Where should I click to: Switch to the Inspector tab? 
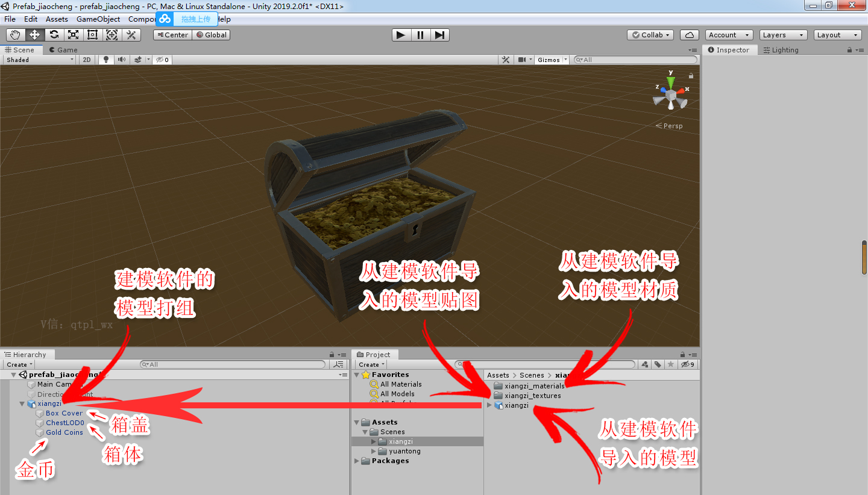(x=729, y=50)
